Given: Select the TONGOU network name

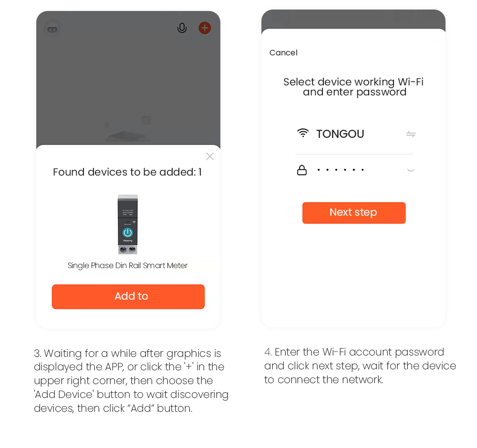Looking at the screenshot, I should click(x=340, y=134).
